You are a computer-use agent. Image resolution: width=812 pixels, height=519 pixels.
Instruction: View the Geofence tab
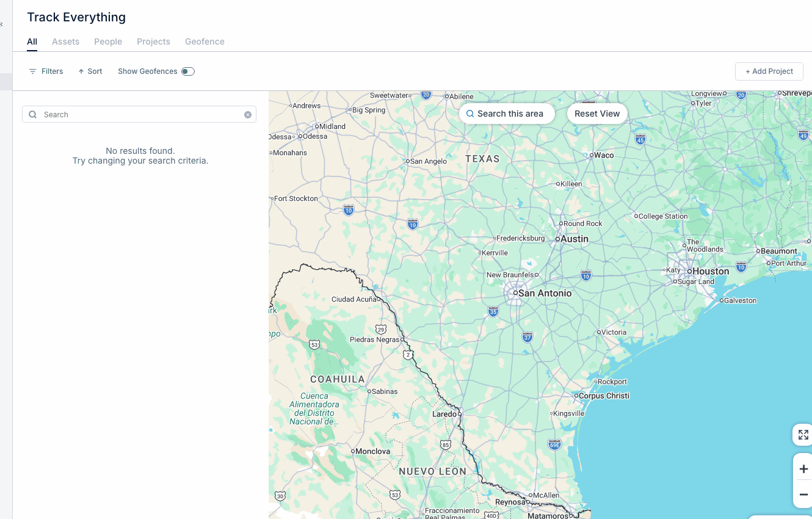(x=205, y=42)
